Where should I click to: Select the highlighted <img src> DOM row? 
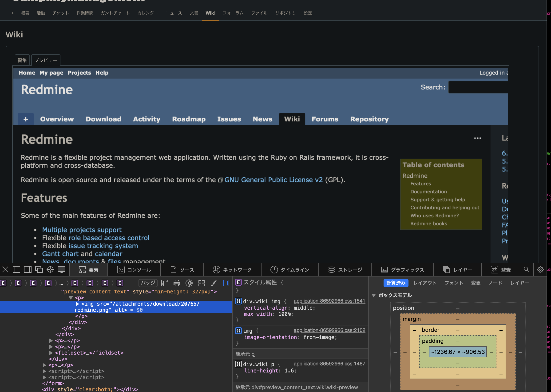pos(116,307)
